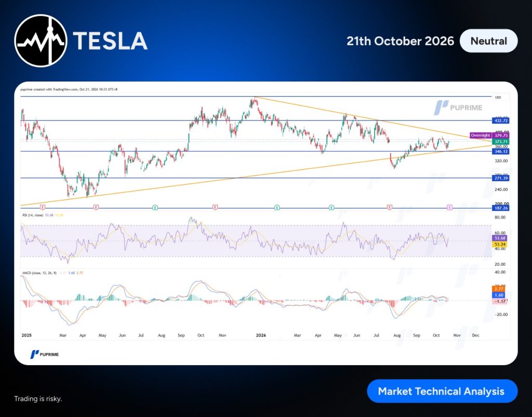Screen dimensions: 532x417
Task: Click the Neutral rating badge
Action: click(x=488, y=41)
